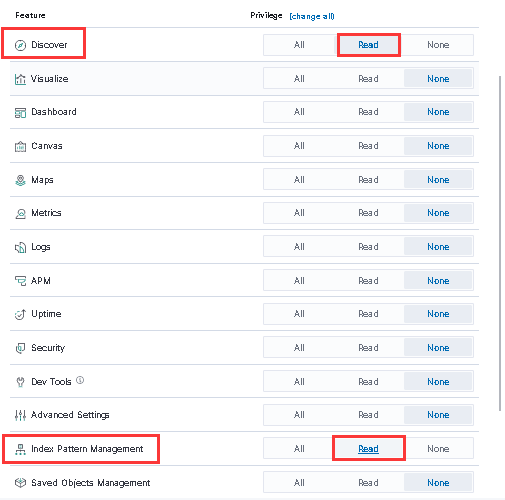
Task: Click the Maps feature icon
Action: (x=20, y=180)
